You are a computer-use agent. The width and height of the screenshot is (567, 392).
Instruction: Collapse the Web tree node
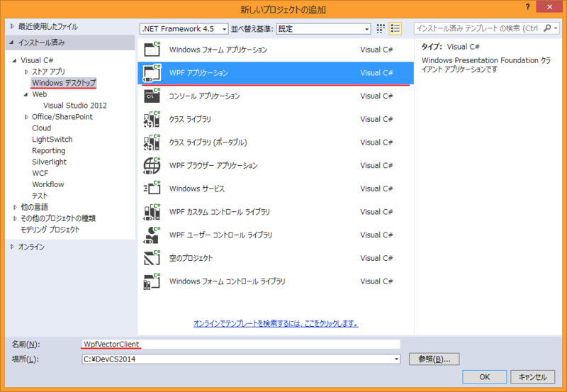pos(26,94)
